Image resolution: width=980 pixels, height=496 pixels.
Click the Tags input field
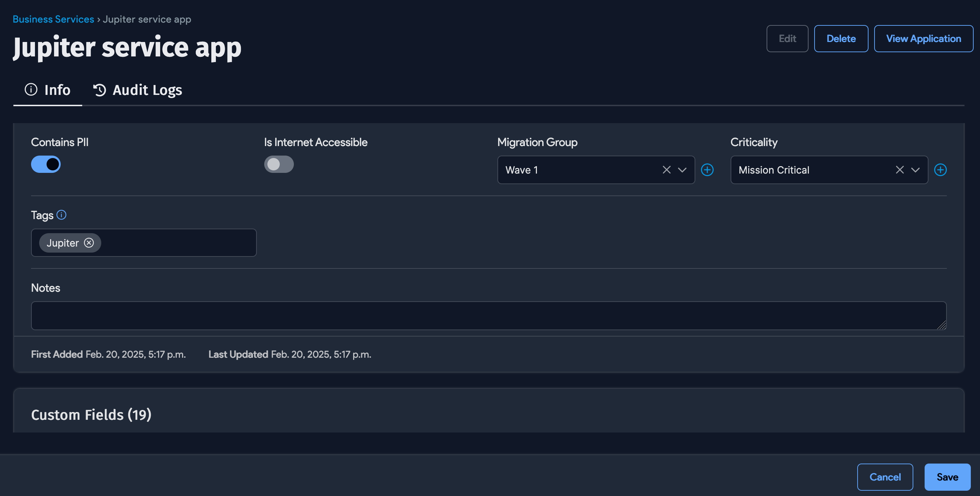point(179,243)
